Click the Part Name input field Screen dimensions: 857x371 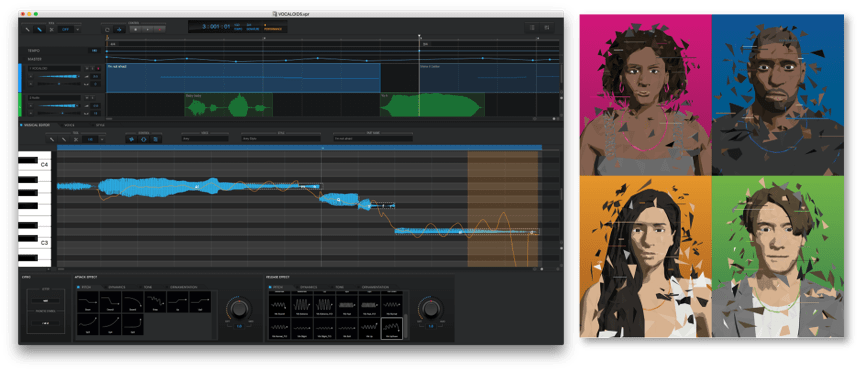coord(373,139)
